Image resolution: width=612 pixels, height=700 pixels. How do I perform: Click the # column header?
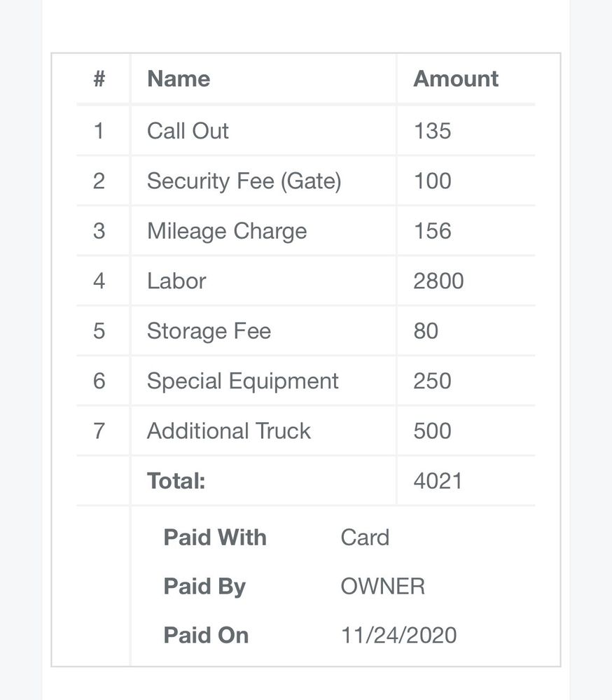(x=99, y=79)
